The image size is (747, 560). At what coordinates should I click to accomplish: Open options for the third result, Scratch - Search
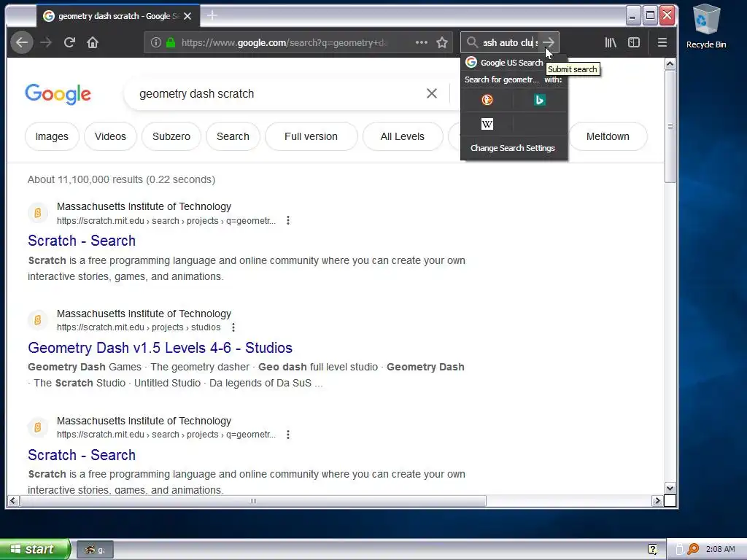click(287, 435)
